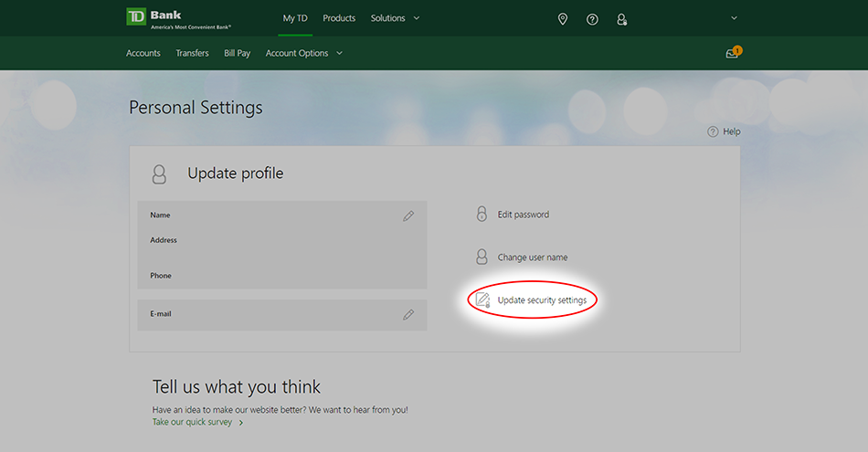Click the E-mail label
Screen dimensions: 868x452
pyautogui.click(x=161, y=314)
